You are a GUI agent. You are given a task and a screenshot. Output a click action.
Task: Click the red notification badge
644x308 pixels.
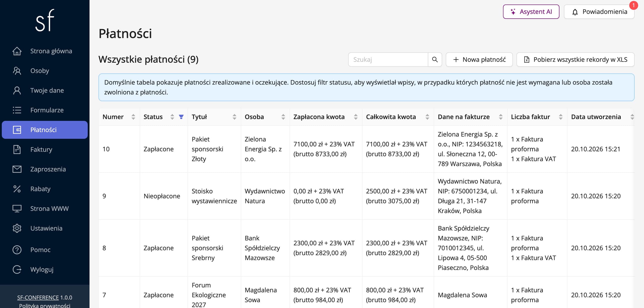click(633, 5)
